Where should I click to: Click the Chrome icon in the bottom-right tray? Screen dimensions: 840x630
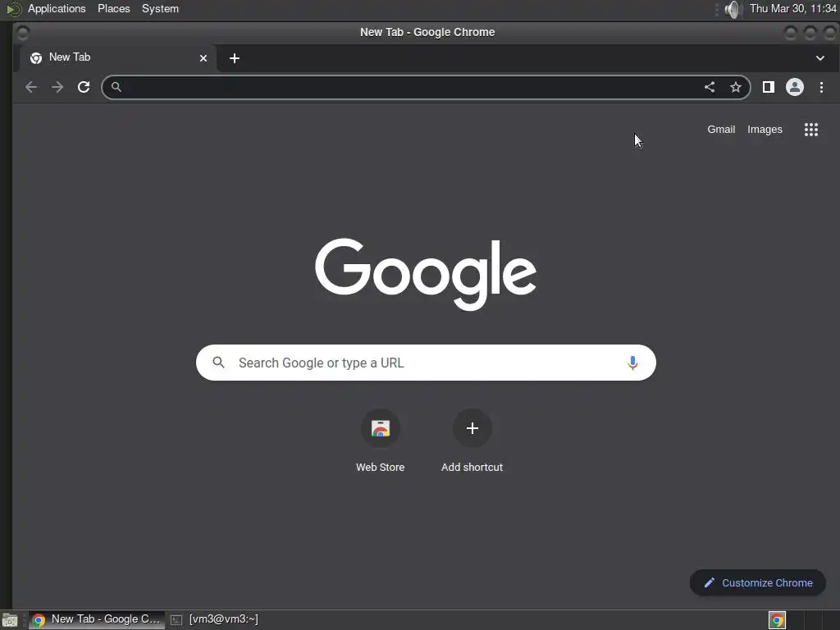pyautogui.click(x=777, y=620)
